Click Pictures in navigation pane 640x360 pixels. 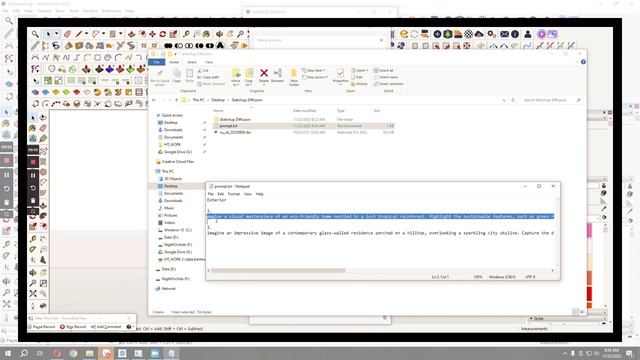click(x=170, y=216)
